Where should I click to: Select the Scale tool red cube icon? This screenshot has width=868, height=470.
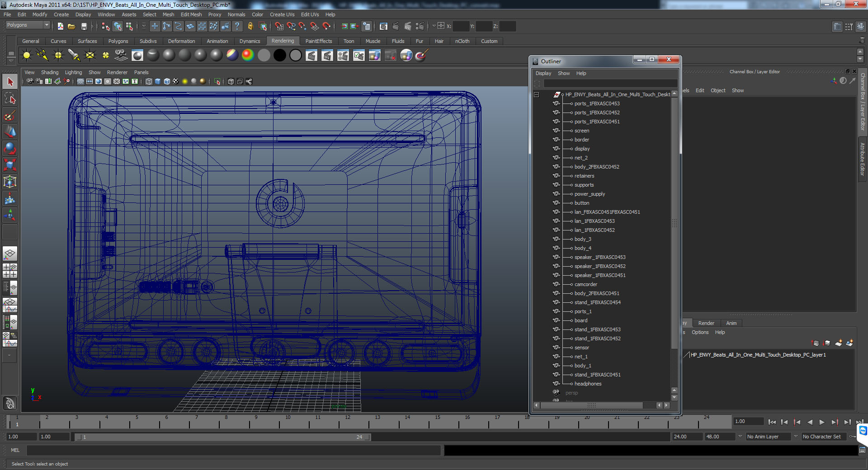[x=10, y=165]
